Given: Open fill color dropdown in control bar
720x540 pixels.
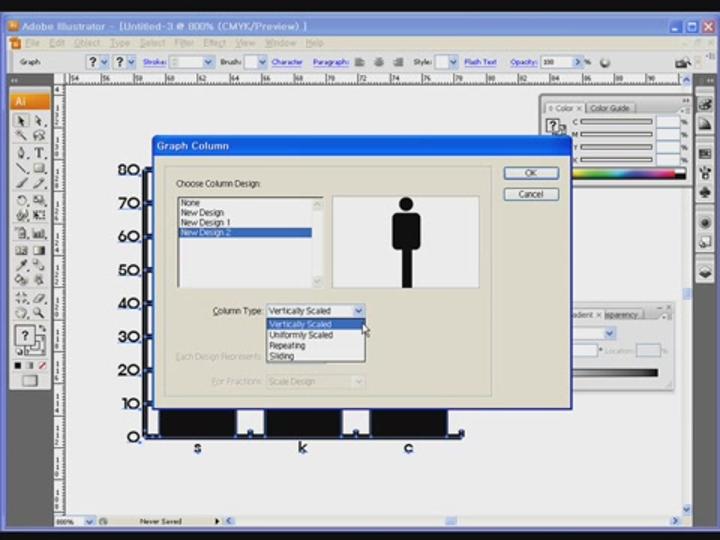Looking at the screenshot, I should tap(104, 62).
